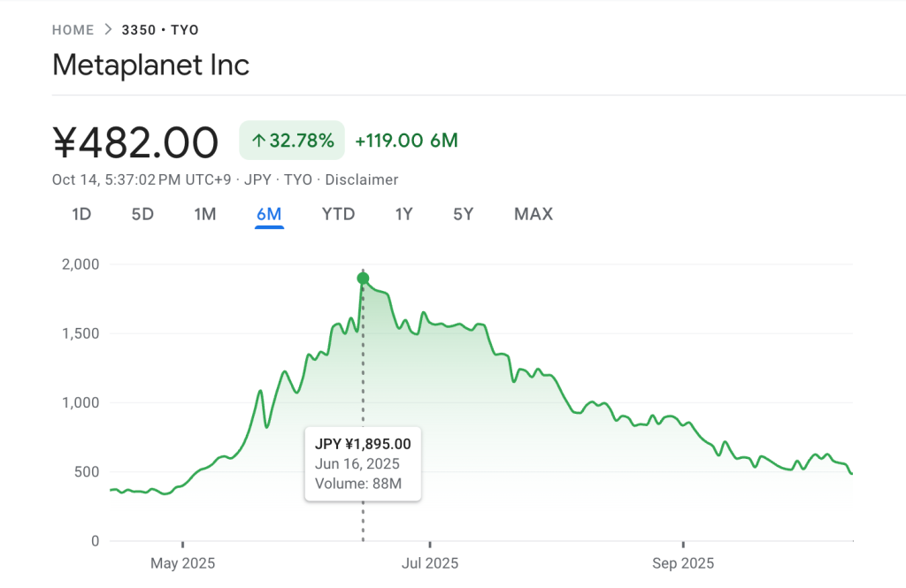Image resolution: width=906 pixels, height=588 pixels.
Task: Click the ¥482.00 current price
Action: tap(135, 141)
